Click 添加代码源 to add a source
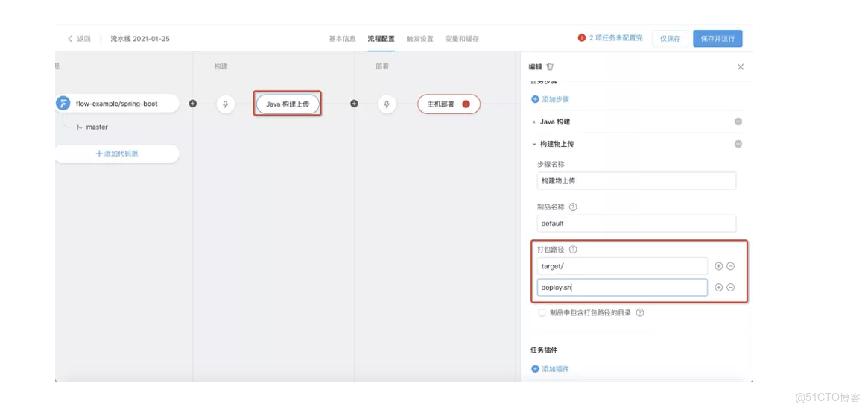The height and width of the screenshot is (410, 868). click(117, 154)
